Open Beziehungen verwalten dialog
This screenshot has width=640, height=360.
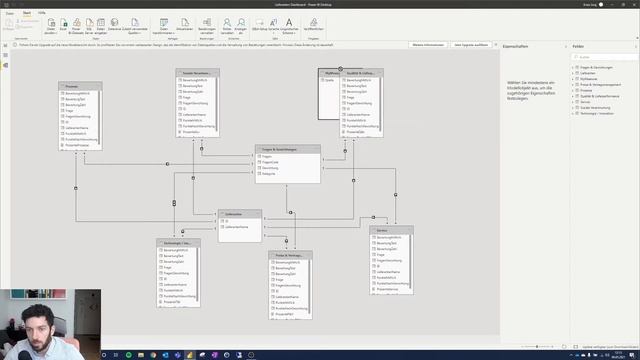click(207, 25)
